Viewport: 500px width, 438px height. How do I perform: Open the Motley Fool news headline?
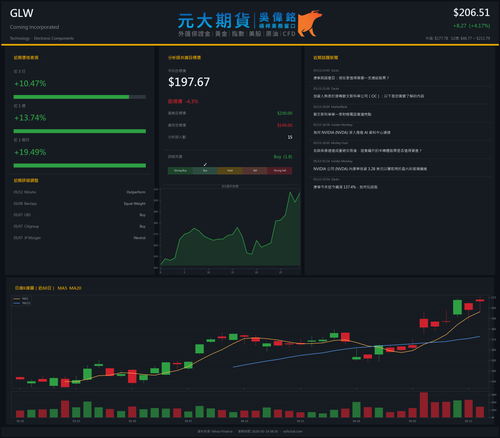367,151
